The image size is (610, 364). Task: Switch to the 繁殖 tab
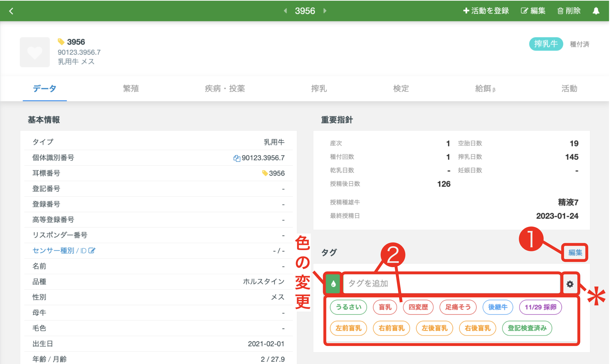point(131,88)
